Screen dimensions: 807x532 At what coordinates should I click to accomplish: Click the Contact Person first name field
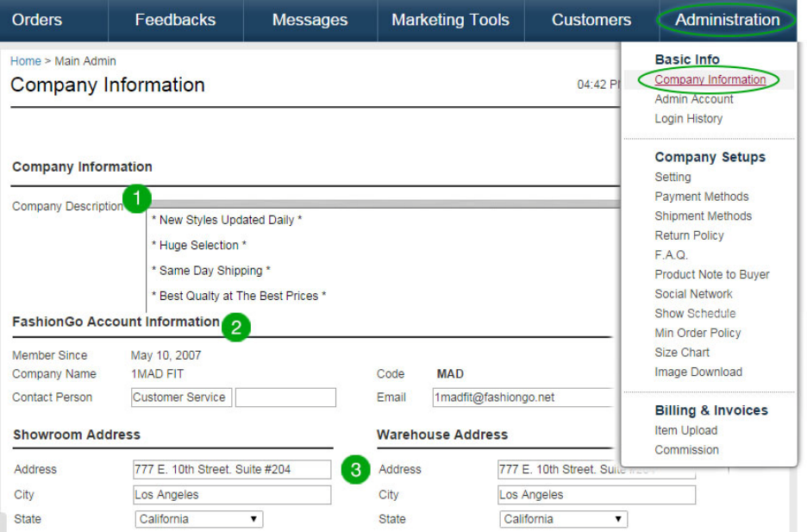coord(181,397)
